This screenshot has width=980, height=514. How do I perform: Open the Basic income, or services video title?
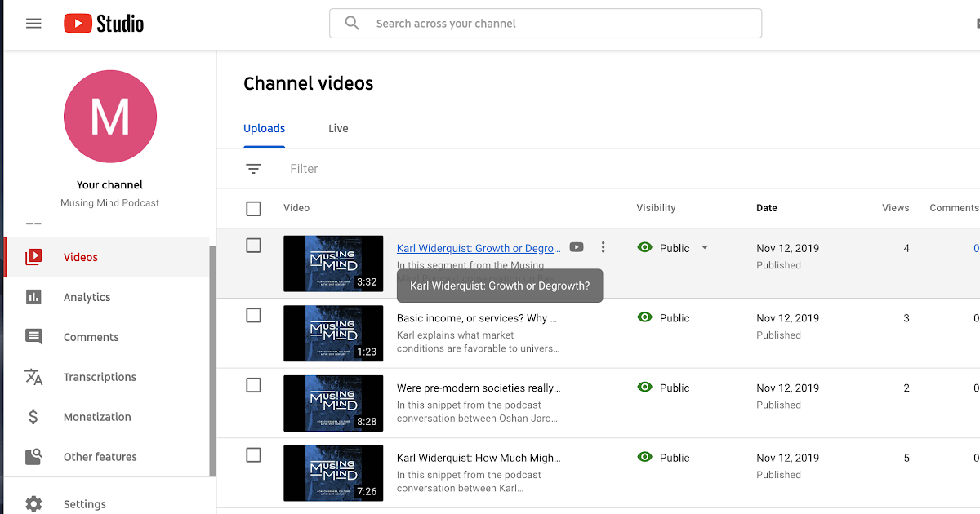(x=477, y=318)
